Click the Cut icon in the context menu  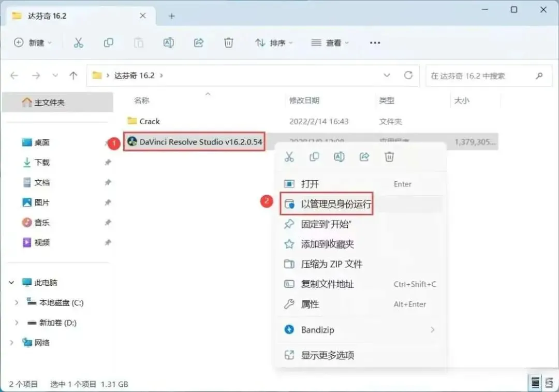pos(289,156)
